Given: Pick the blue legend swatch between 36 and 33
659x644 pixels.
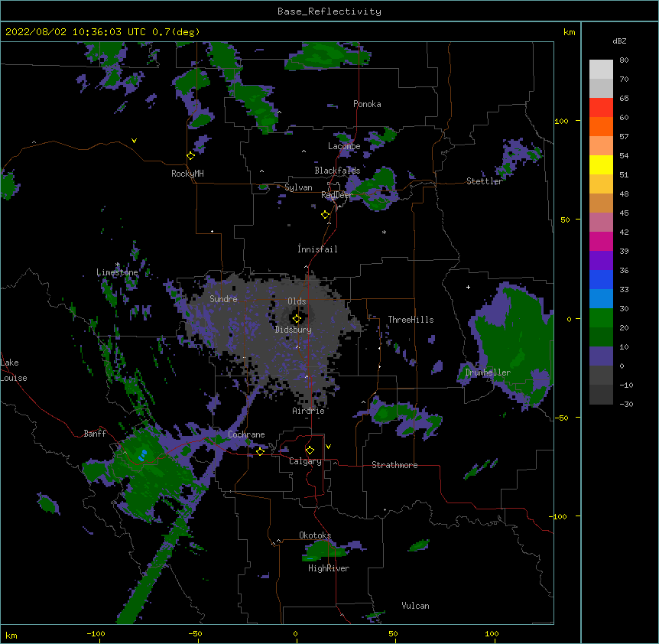Looking at the screenshot, I should click(x=601, y=279).
